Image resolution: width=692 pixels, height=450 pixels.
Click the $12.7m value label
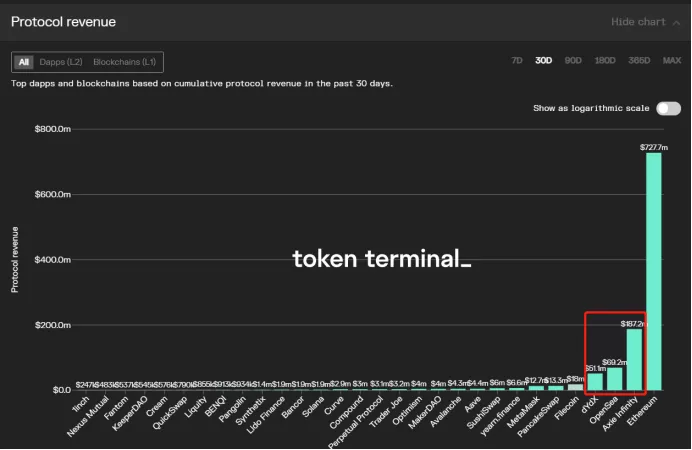[536, 380]
